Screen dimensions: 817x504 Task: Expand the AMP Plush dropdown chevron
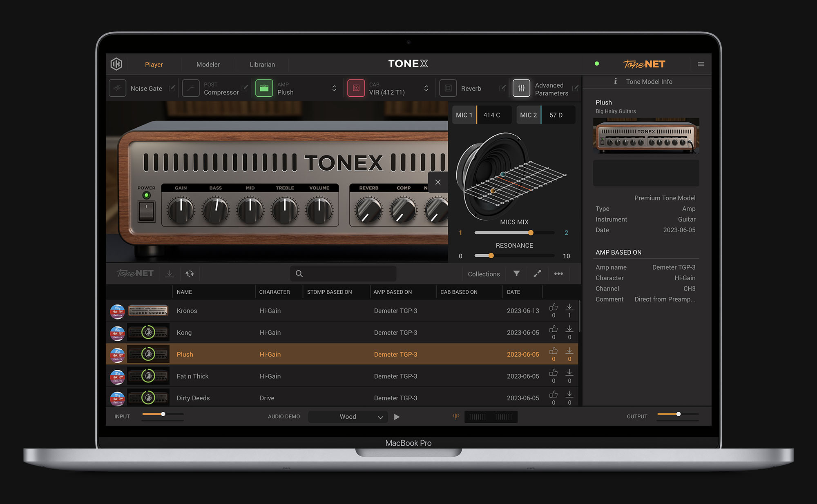click(334, 88)
